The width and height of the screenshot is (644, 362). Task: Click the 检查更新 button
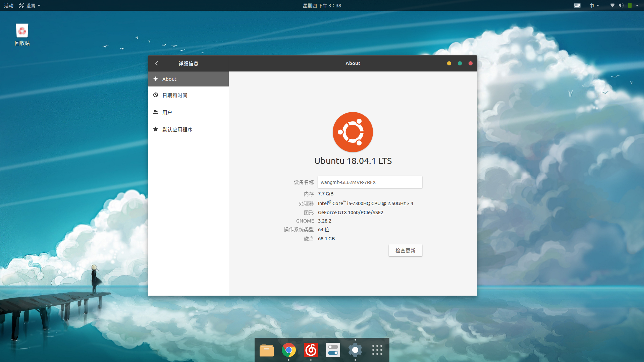[405, 251]
